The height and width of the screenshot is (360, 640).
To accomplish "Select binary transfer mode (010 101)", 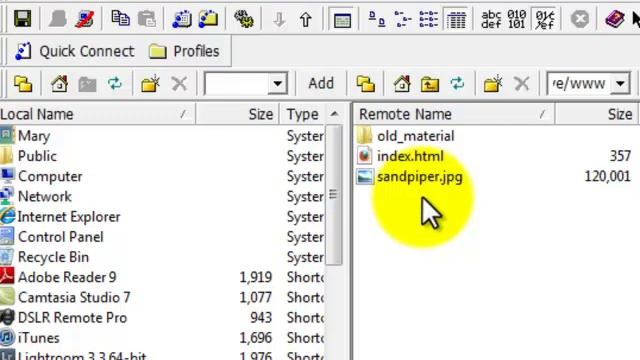I will (x=517, y=19).
